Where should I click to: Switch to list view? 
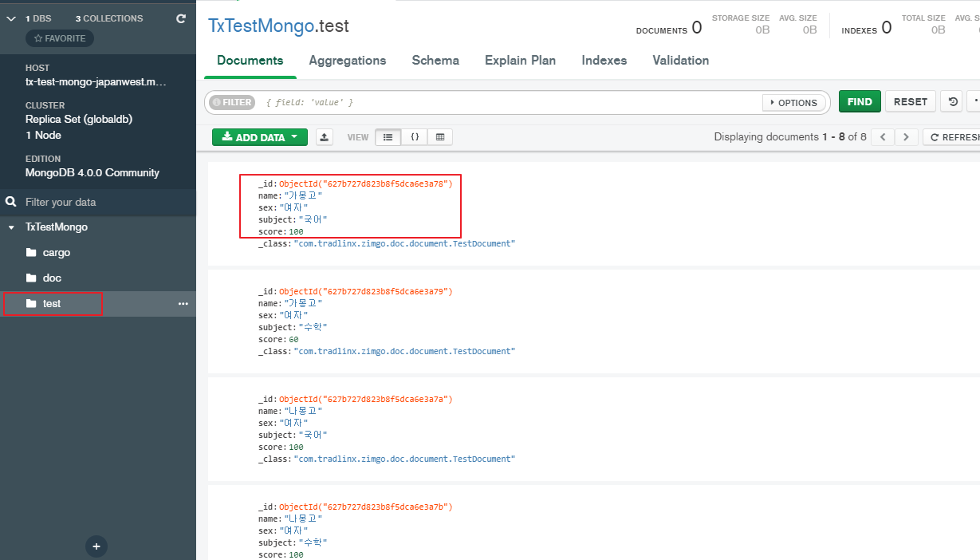(x=388, y=137)
